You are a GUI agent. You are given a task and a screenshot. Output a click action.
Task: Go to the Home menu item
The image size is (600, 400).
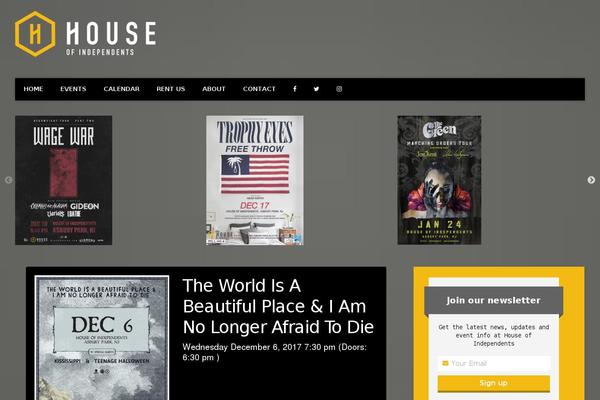click(x=33, y=89)
